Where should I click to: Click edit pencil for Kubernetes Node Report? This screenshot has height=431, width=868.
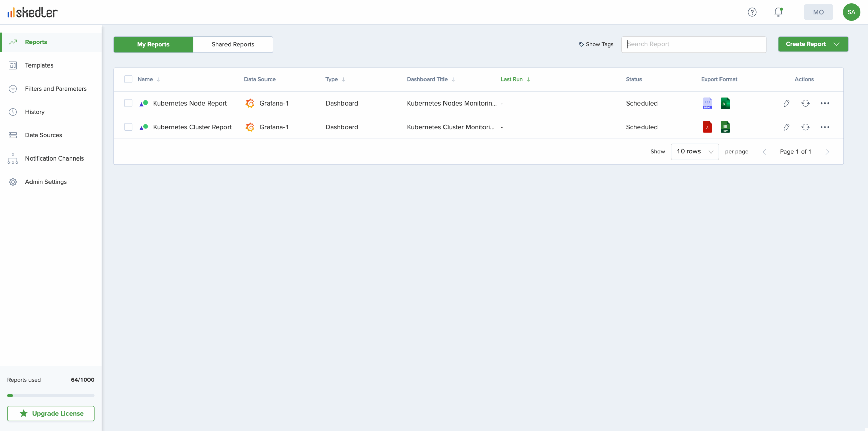(x=786, y=103)
